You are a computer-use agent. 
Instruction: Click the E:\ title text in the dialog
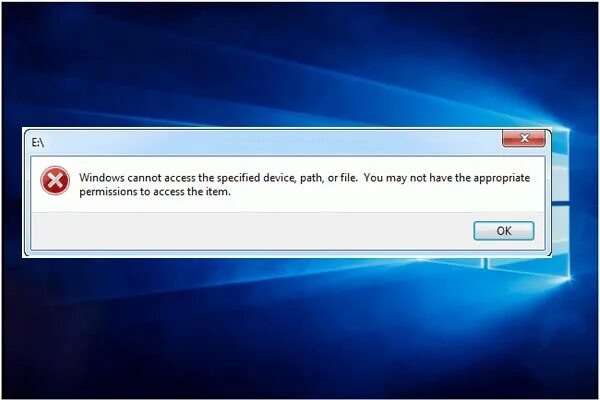tap(38, 143)
